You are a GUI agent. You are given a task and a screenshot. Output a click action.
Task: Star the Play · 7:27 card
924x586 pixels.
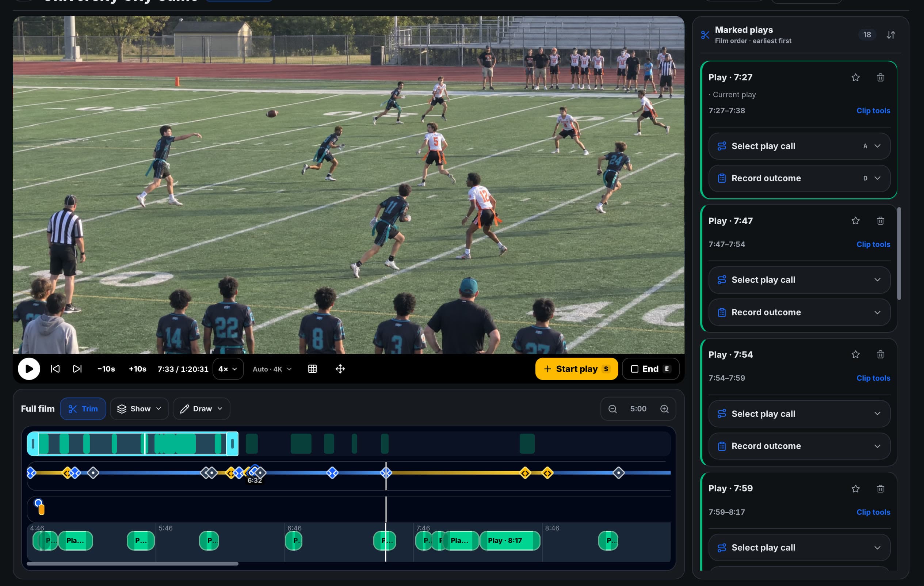point(855,77)
